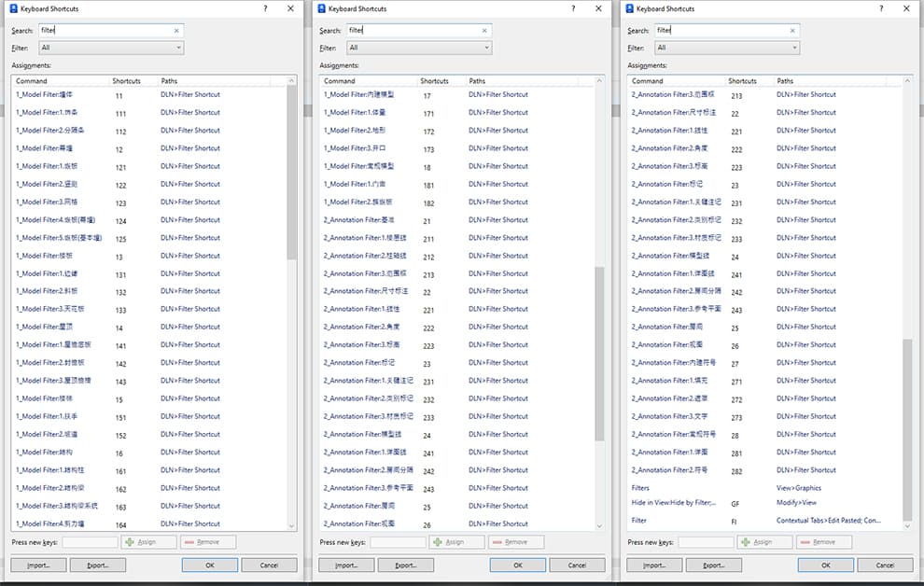
Task: Select the 1_Model Filter row with shortcut 13
Action: 149,257
